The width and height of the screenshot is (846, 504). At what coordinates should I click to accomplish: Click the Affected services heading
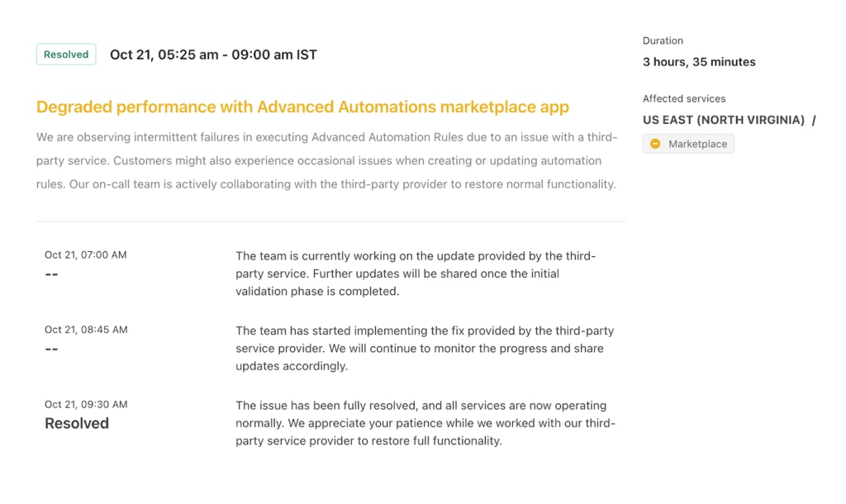pyautogui.click(x=684, y=98)
